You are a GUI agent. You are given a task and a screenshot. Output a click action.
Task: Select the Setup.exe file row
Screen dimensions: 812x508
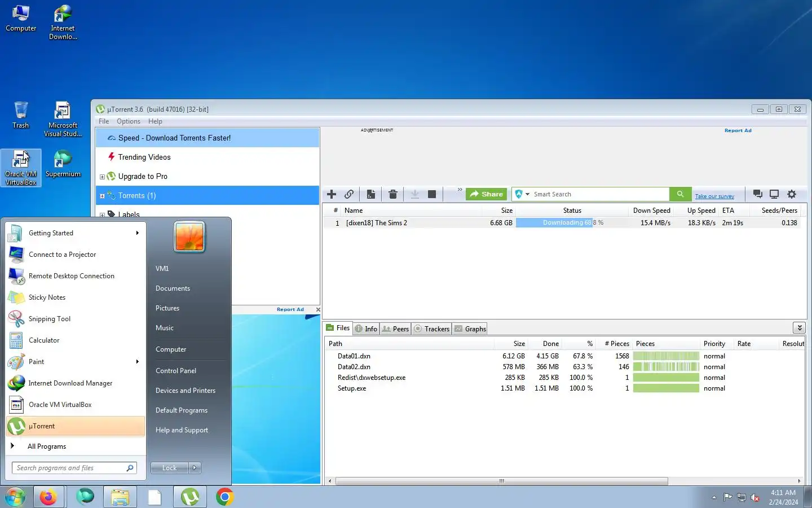click(x=564, y=388)
